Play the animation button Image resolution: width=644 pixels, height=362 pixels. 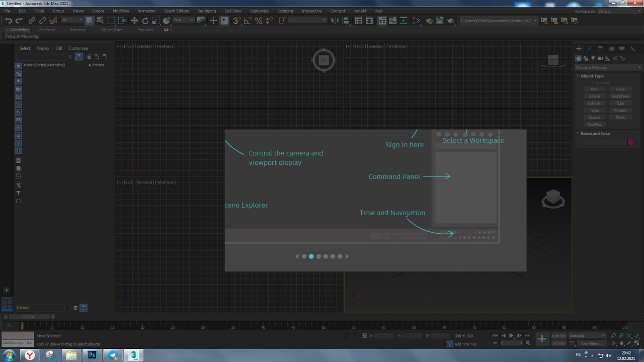(x=511, y=335)
